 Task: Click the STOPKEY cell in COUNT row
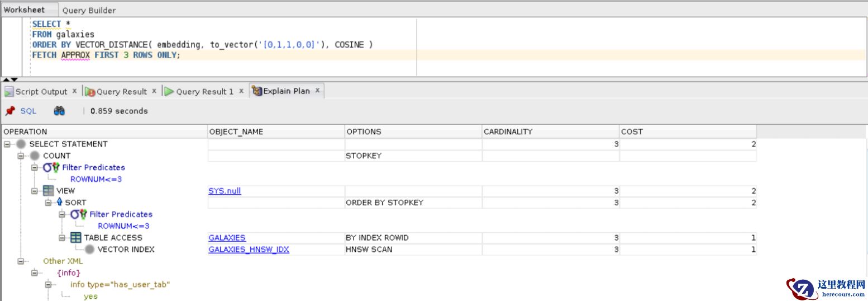pyautogui.click(x=413, y=156)
